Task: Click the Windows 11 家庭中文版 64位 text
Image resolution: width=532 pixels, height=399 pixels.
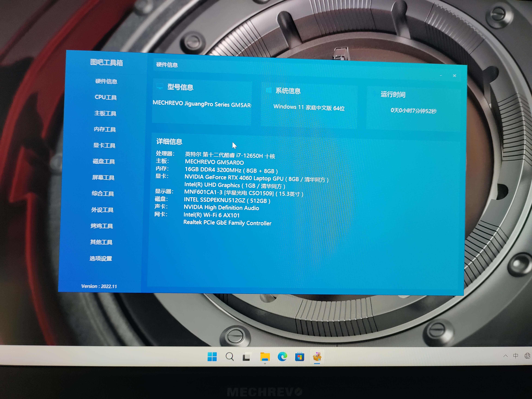Action: 309,107
